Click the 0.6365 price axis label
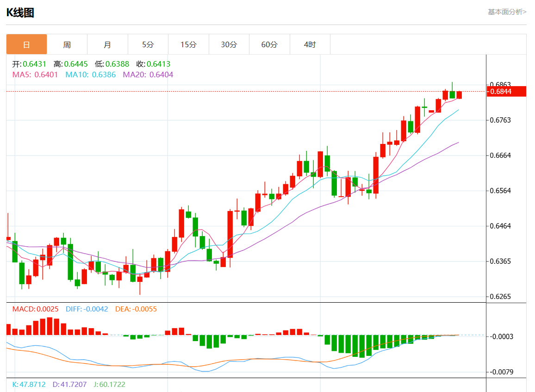 [x=500, y=261]
